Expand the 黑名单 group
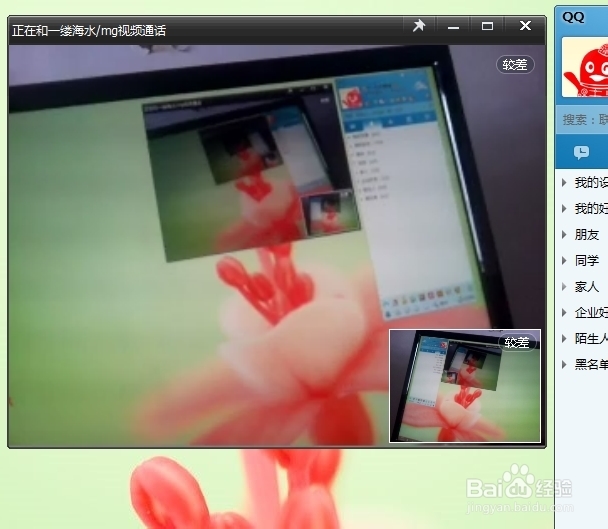The image size is (608, 529). coord(565,365)
